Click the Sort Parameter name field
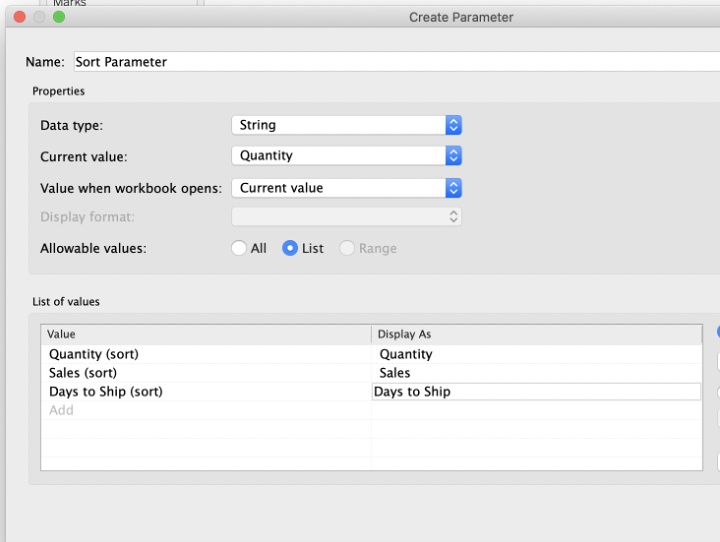Screen dimensions: 720x542 pyautogui.click(x=397, y=62)
